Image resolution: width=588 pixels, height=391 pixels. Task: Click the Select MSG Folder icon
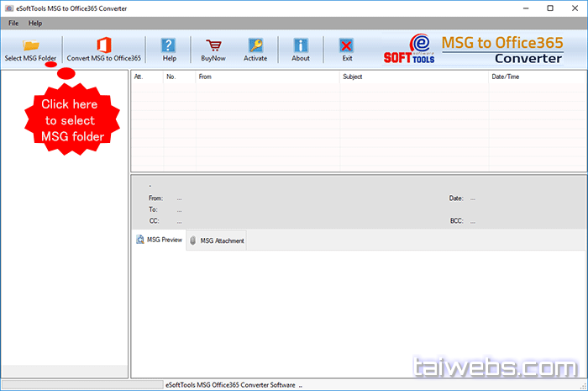click(31, 45)
